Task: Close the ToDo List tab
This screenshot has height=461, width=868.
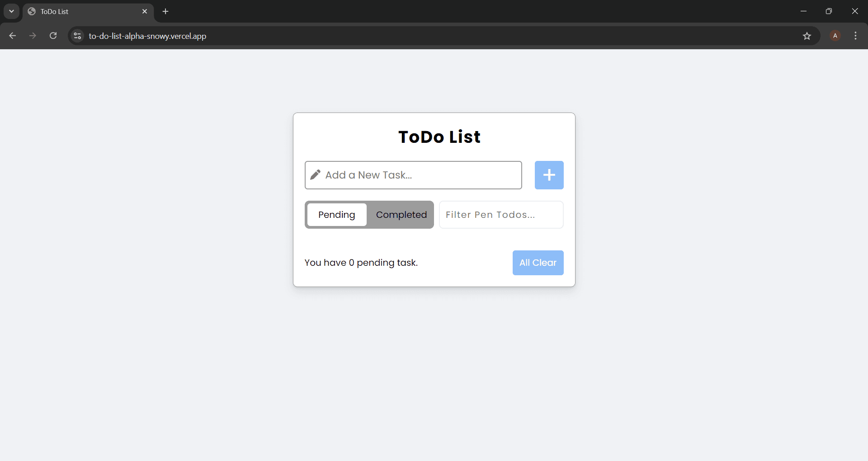Action: tap(145, 11)
